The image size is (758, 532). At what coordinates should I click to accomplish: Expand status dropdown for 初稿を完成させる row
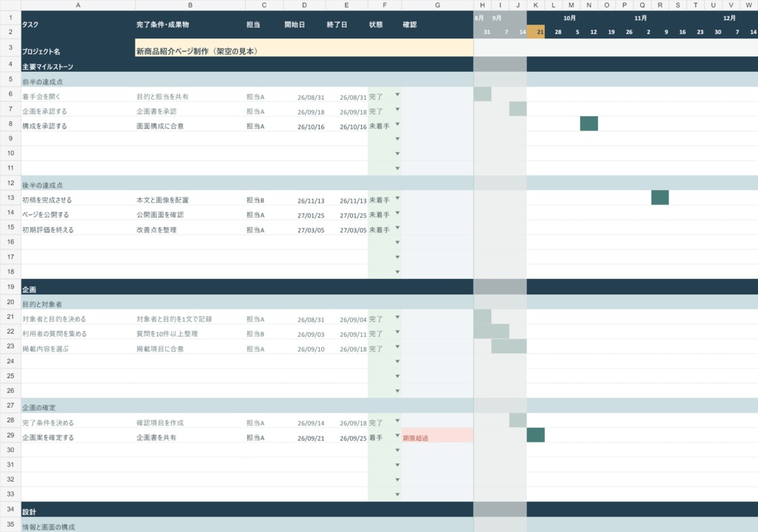tap(398, 198)
